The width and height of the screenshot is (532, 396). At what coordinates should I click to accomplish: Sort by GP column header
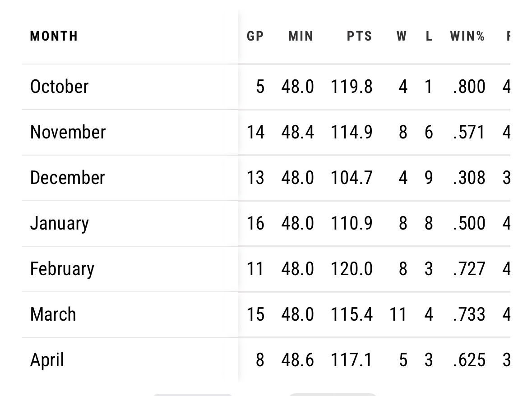coord(255,36)
